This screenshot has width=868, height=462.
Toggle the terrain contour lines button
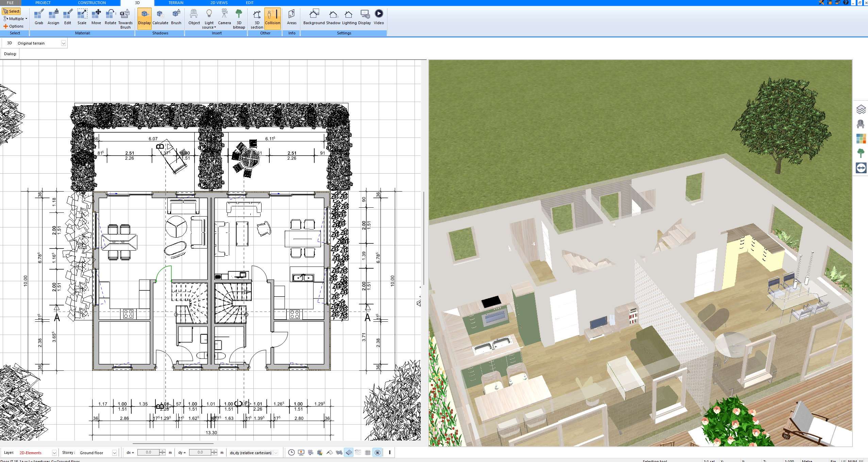[358, 452]
